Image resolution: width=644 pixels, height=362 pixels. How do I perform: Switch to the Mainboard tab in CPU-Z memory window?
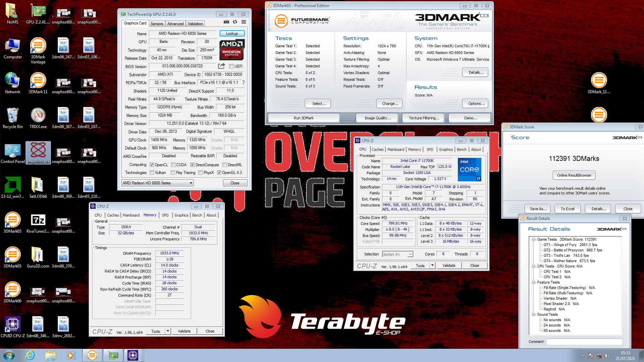131,215
